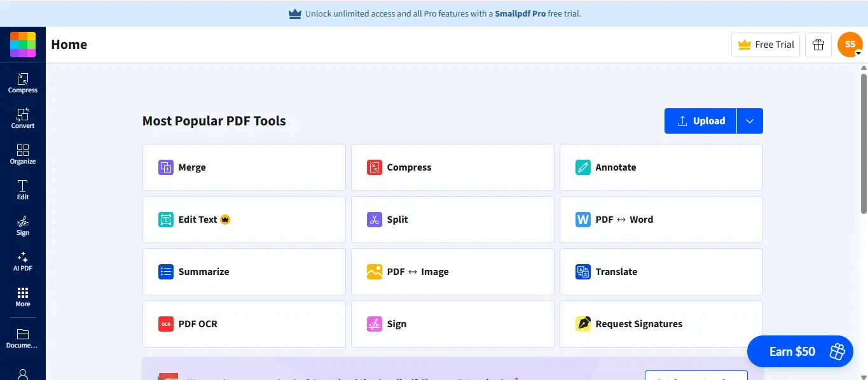The width and height of the screenshot is (868, 380).
Task: Open the Edit tool in sidebar
Action: coord(23,190)
